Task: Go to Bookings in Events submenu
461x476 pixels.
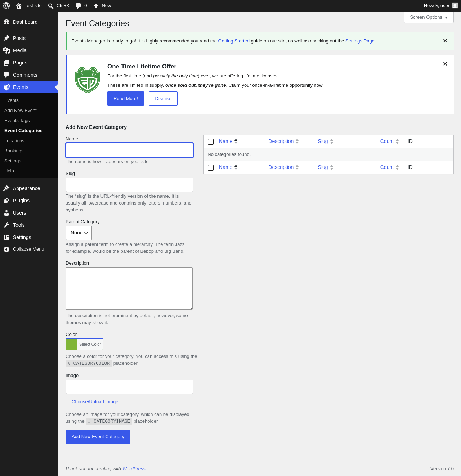Action: pos(14,151)
